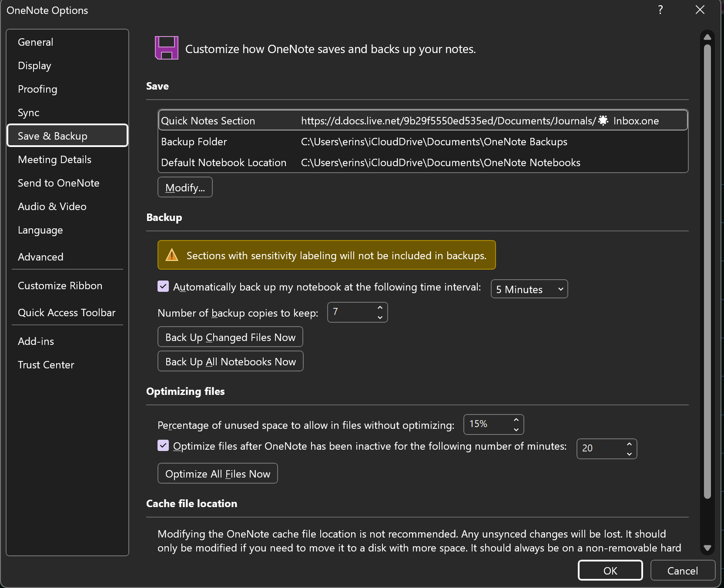Screen dimensions: 724x588
Task: Decrease inactive minutes with down arrow
Action: click(x=629, y=454)
